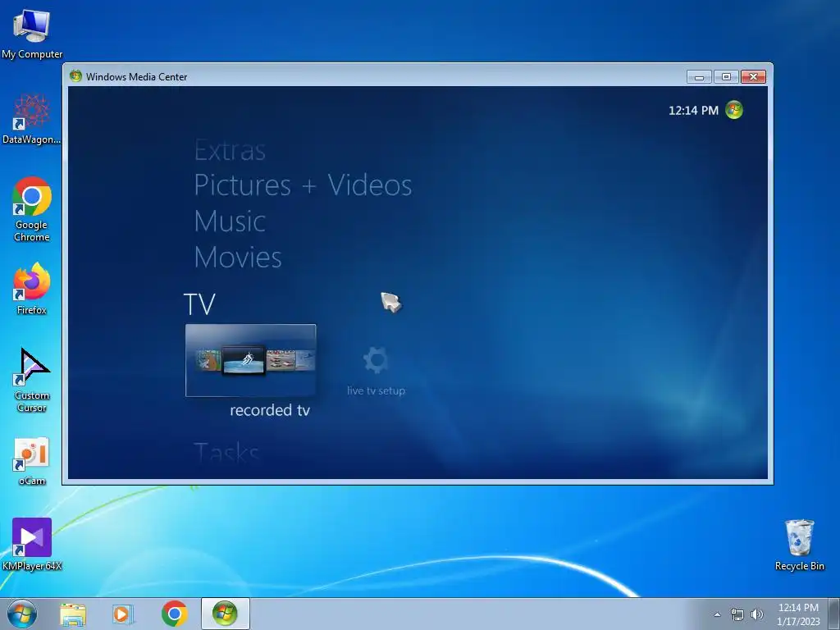The image size is (840, 630).
Task: Open the Recycle Bin icon
Action: pyautogui.click(x=799, y=545)
